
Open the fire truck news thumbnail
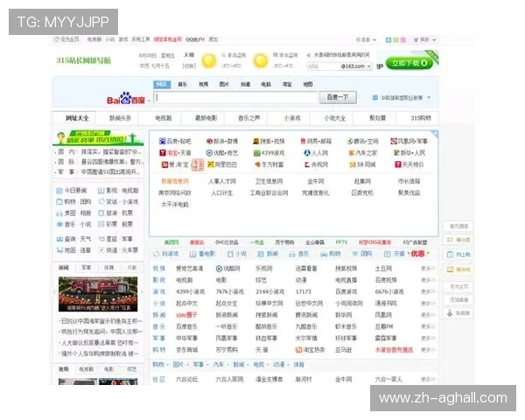pyautogui.click(x=98, y=294)
